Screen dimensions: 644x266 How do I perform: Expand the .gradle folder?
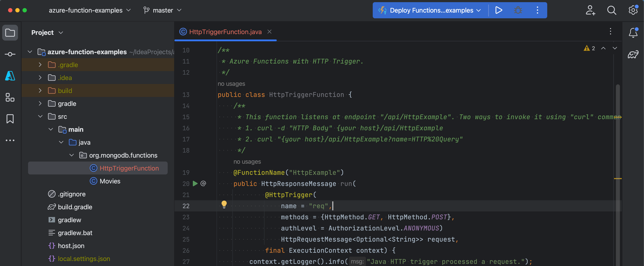pyautogui.click(x=40, y=65)
